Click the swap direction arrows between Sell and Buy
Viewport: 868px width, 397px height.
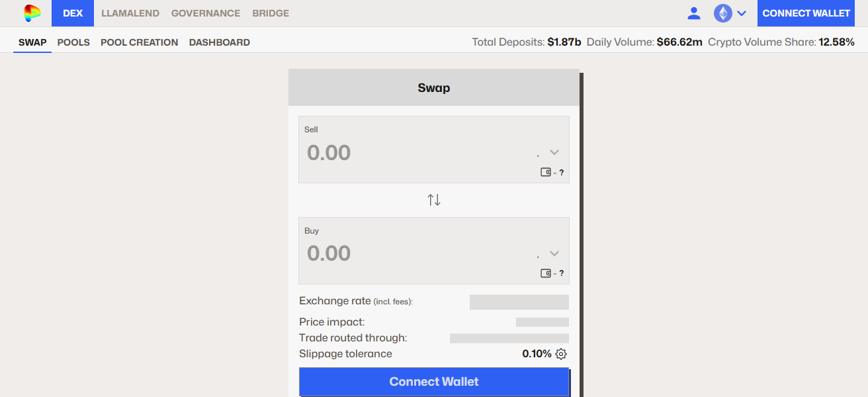pos(433,199)
